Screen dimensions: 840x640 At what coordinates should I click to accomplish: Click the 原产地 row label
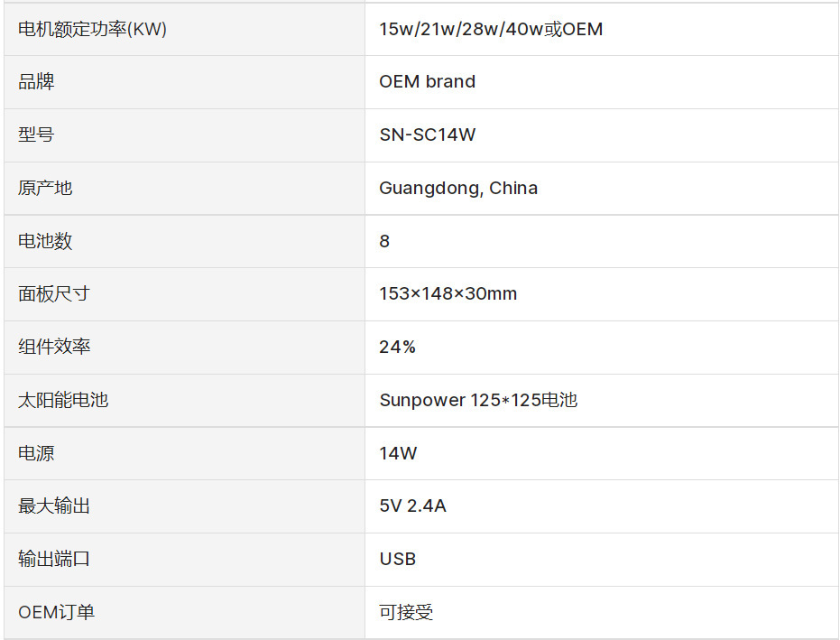pyautogui.click(x=45, y=188)
